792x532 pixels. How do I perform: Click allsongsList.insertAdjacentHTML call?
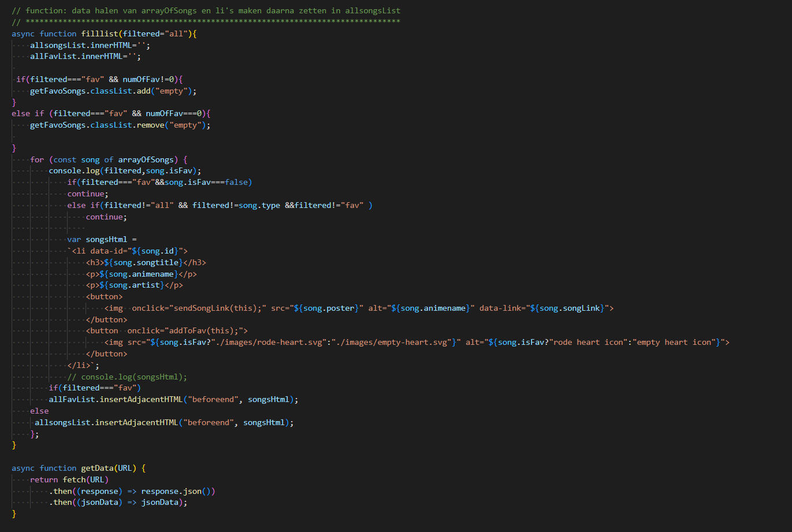coord(165,422)
